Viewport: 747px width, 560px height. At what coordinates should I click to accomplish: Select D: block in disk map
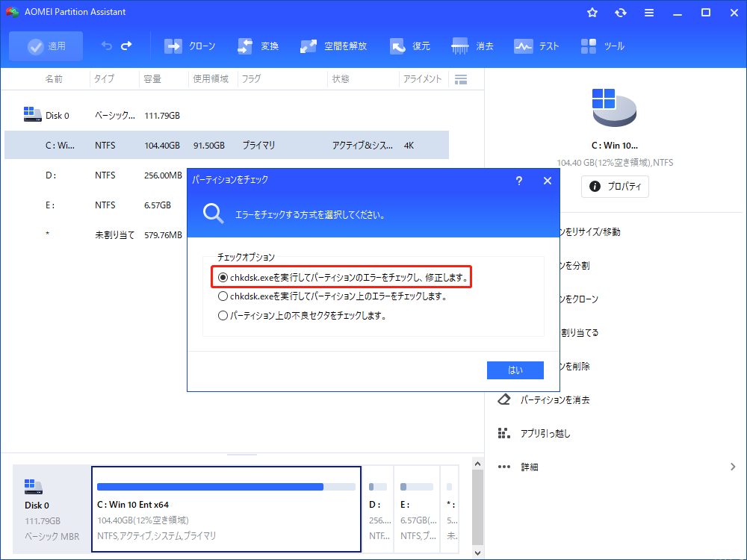[x=379, y=509]
